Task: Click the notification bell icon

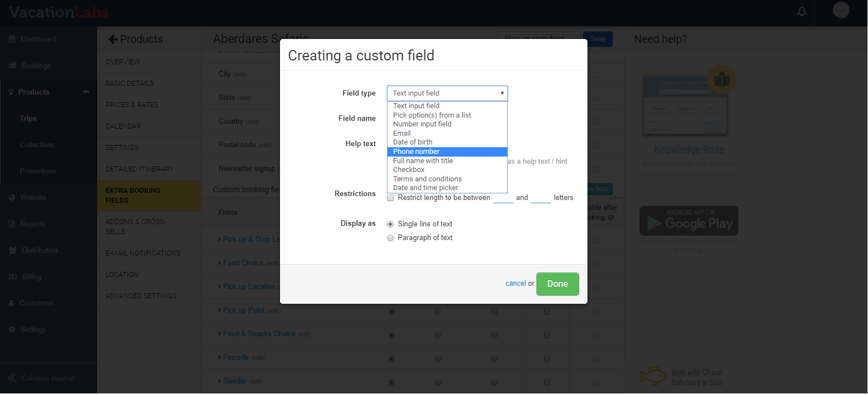Action: point(802,12)
